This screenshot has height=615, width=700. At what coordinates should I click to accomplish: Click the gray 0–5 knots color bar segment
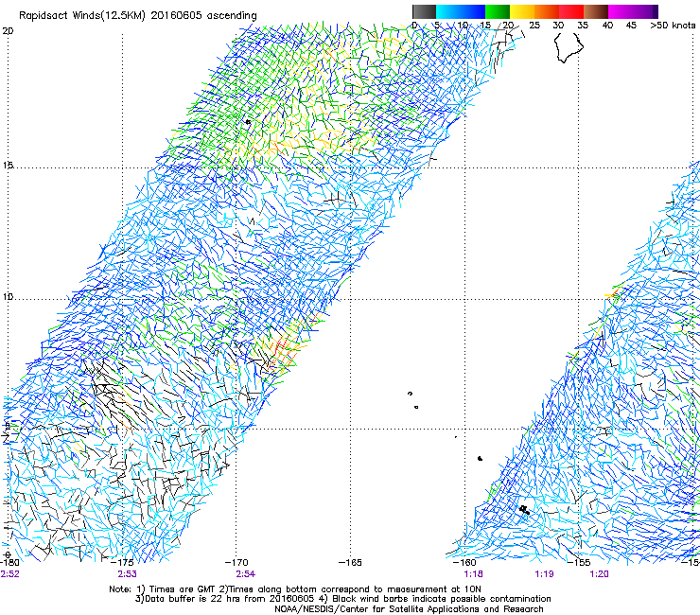(424, 11)
